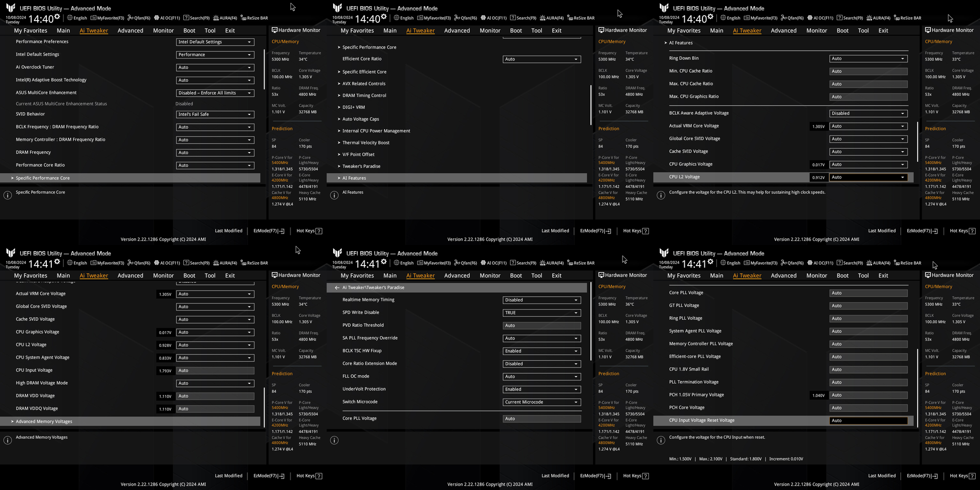Open My Favorites tab on DRAM VDD Voltage screen
The image size is (980, 490).
click(x=31, y=276)
